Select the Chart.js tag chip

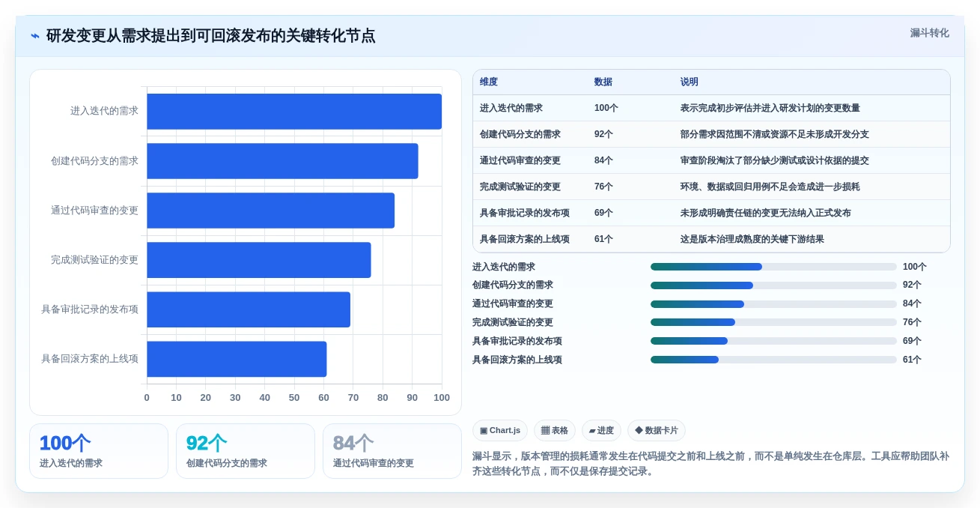tap(500, 431)
